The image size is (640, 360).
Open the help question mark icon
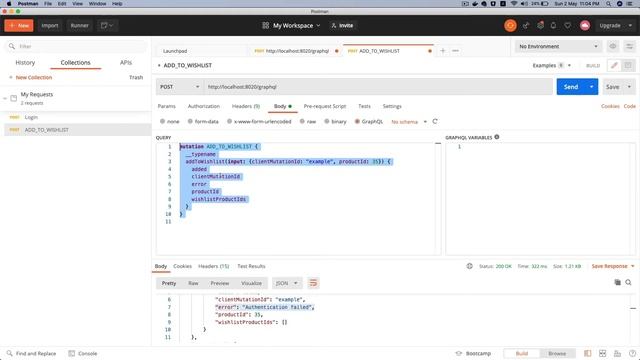[x=632, y=353]
